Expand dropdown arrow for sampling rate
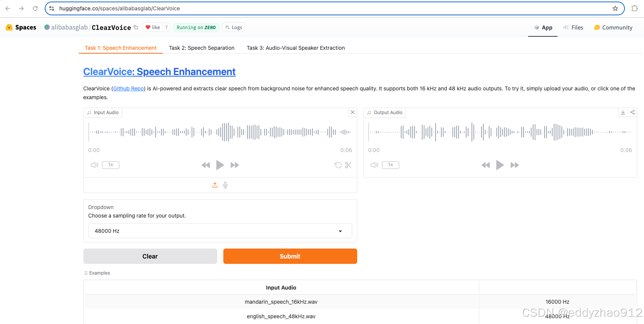 tap(340, 231)
